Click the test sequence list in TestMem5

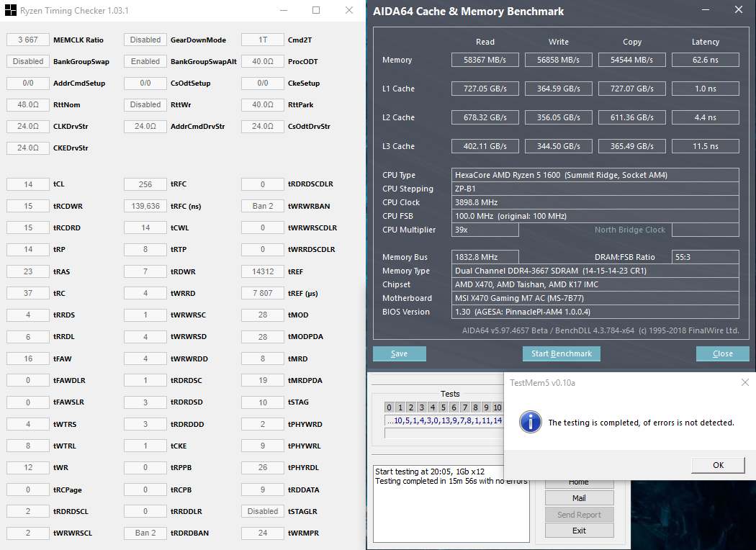[444, 420]
